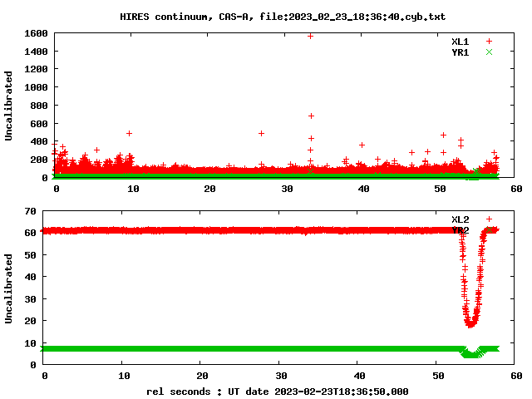Click the 1200 tick label on upper y-axis

coord(36,69)
